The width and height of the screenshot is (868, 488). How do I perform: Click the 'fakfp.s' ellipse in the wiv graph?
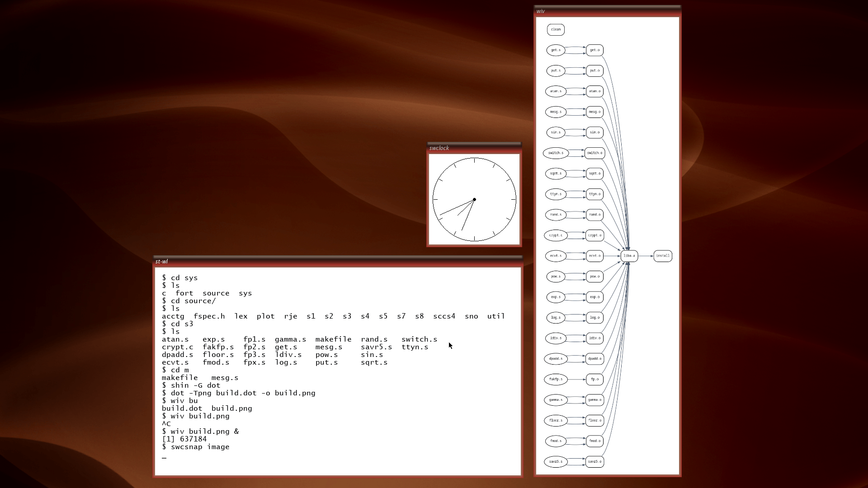pos(556,379)
